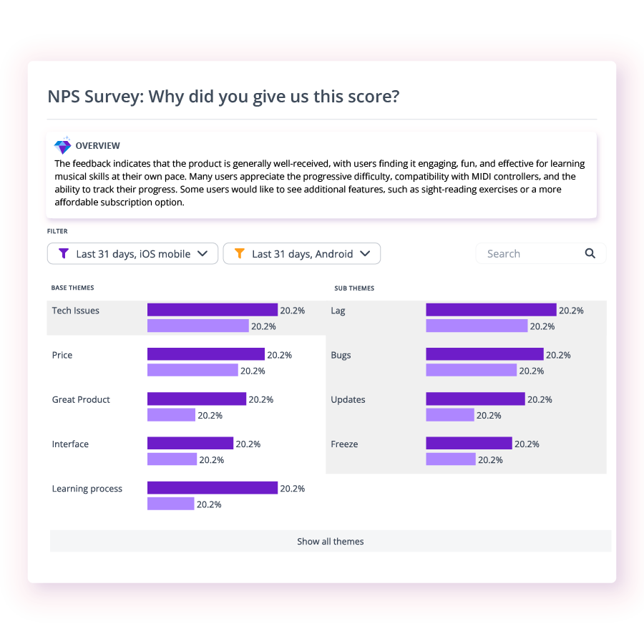The image size is (644, 644).
Task: Click the Learning process theme
Action: (87, 489)
